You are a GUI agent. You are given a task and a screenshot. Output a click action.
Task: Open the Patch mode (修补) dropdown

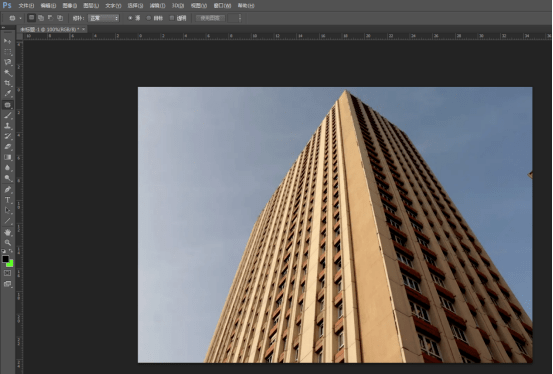[x=103, y=18]
